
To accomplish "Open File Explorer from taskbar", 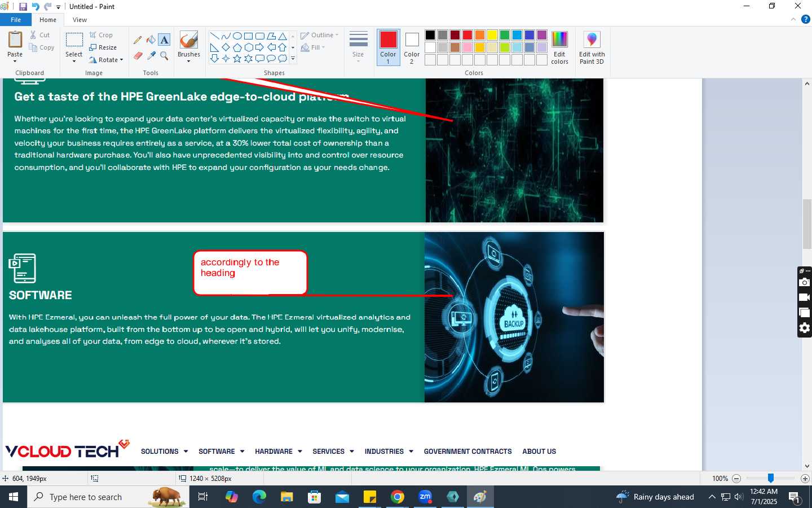I will coord(287,497).
